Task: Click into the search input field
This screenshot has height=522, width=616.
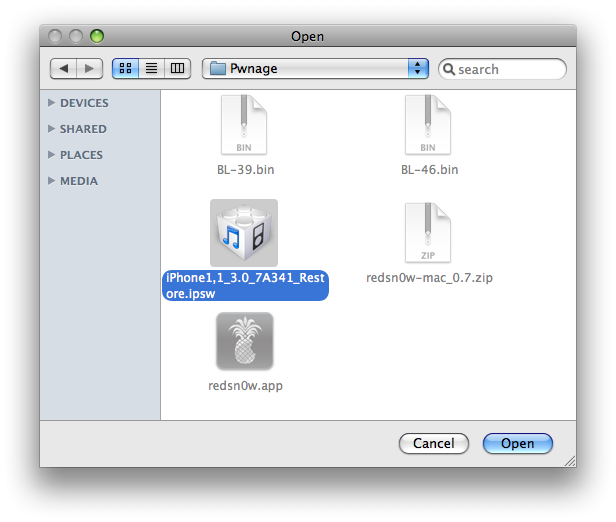Action: pos(508,69)
